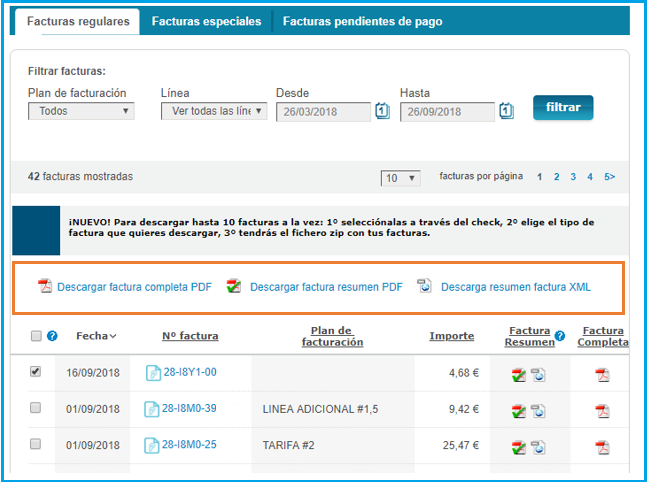
Task: Open the Plan de facturación dropdown
Action: tap(81, 111)
